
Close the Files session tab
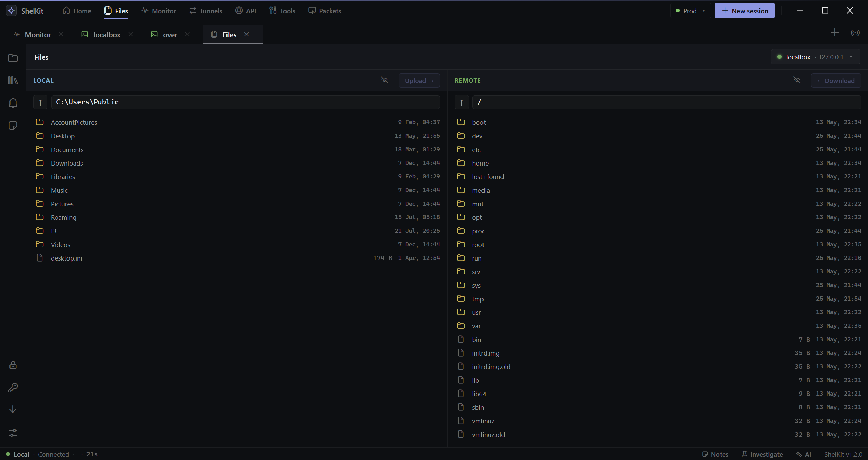click(246, 34)
